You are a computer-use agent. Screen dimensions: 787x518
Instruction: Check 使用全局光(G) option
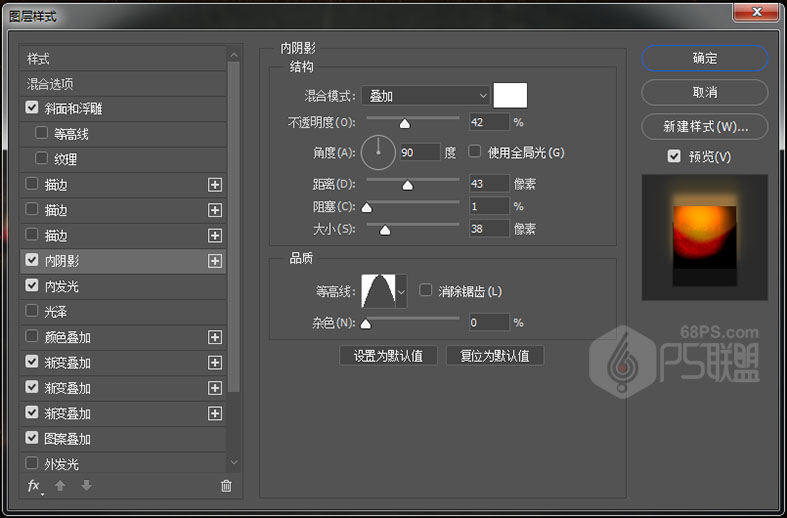click(474, 152)
